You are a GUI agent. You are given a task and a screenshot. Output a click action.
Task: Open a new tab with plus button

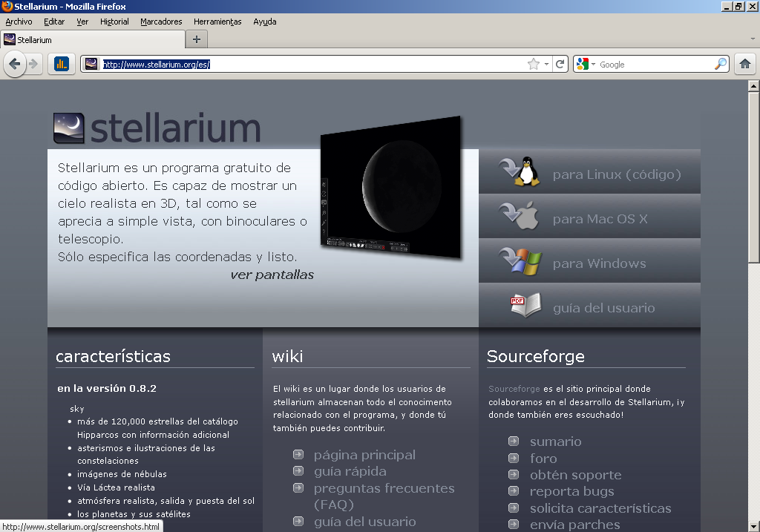pos(196,39)
